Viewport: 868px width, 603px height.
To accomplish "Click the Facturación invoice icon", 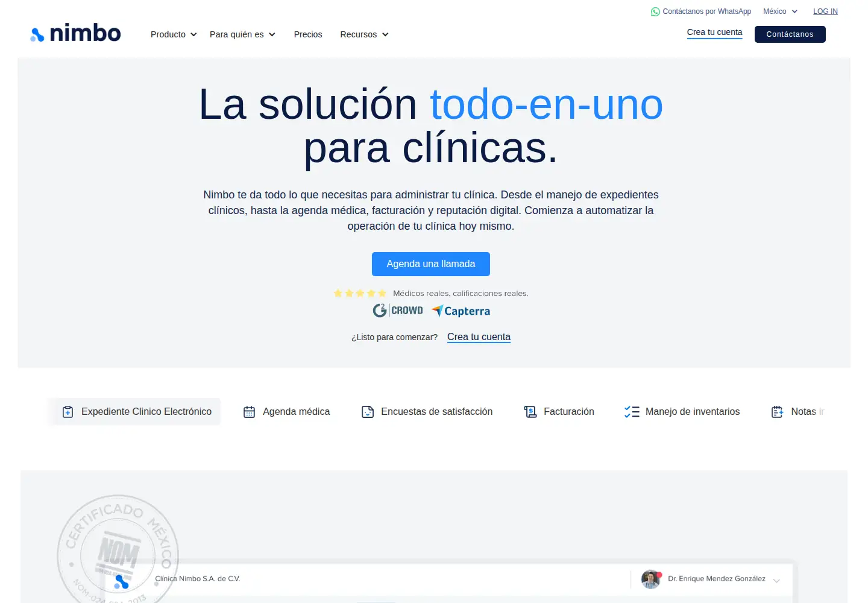I will [530, 412].
